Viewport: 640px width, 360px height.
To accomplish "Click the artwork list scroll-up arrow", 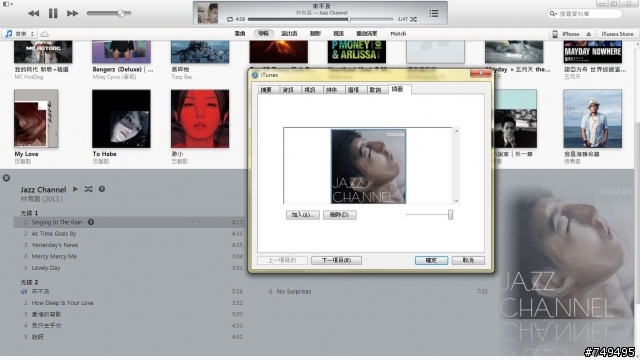I will tap(456, 131).
